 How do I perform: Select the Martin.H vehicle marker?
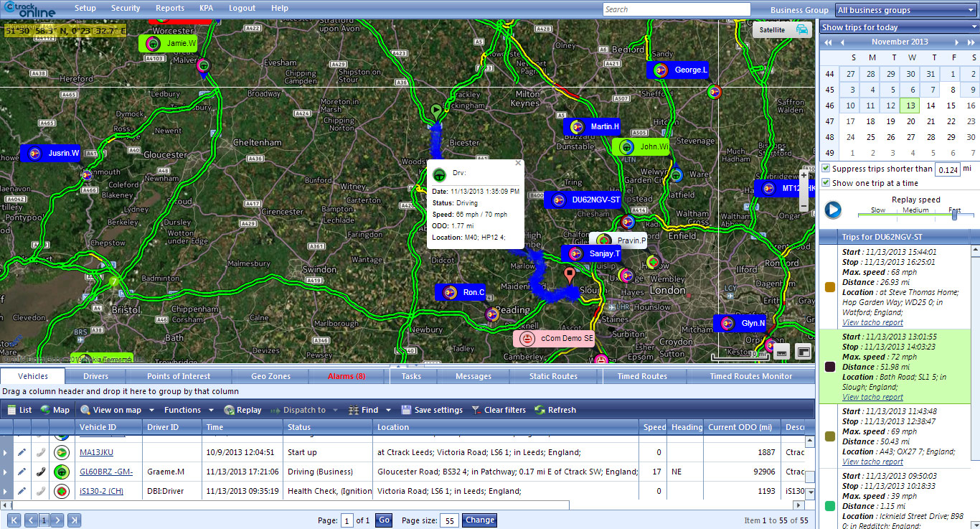[x=591, y=126]
